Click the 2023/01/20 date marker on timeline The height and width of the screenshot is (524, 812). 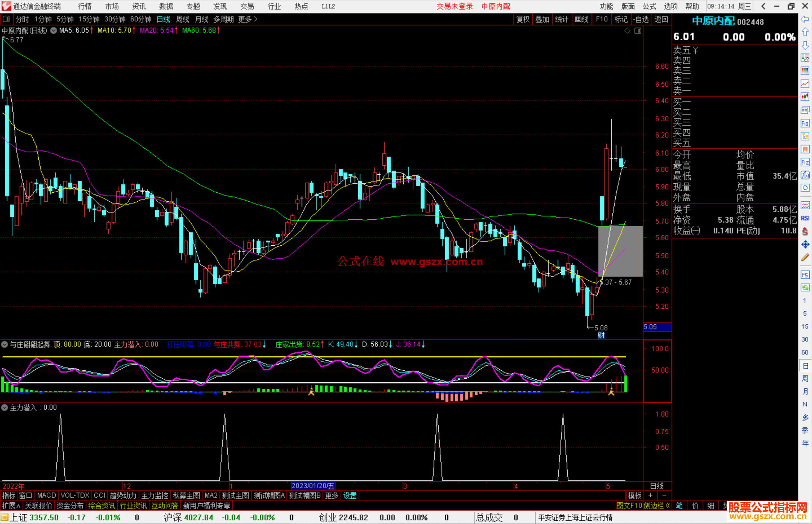(313, 486)
